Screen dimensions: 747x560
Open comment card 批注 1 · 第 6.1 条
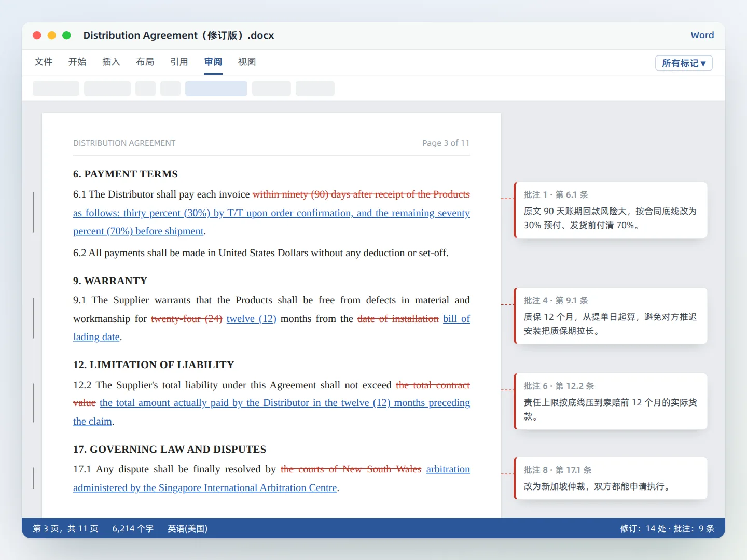pos(611,210)
